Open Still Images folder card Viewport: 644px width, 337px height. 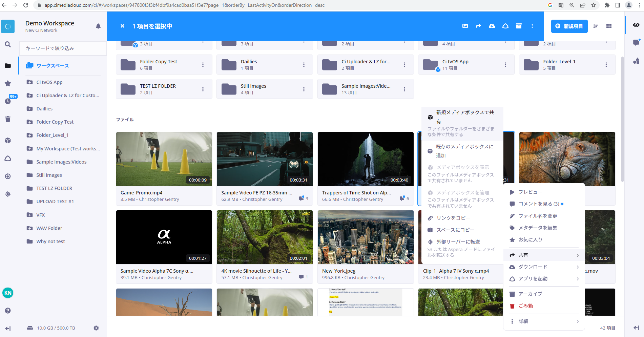[265, 89]
